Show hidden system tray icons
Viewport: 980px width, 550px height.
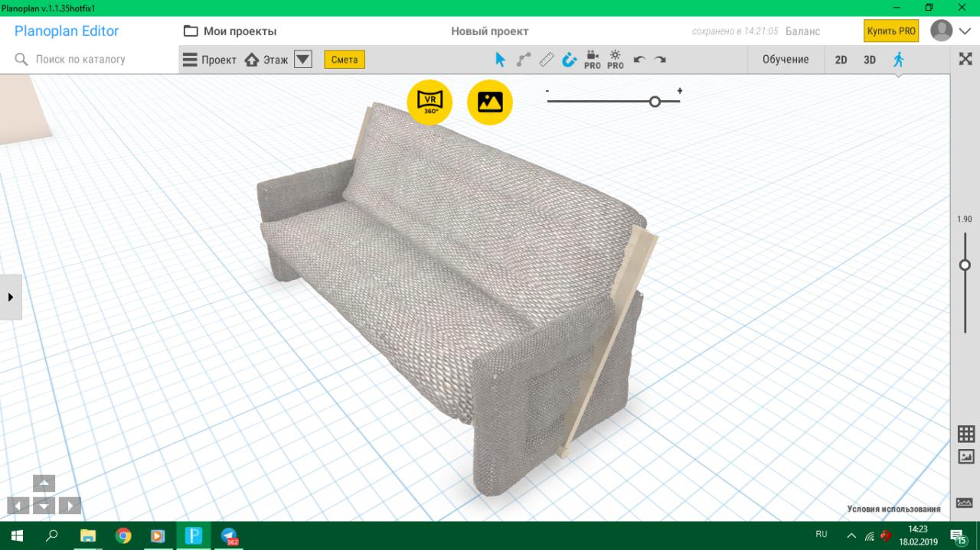coord(851,535)
